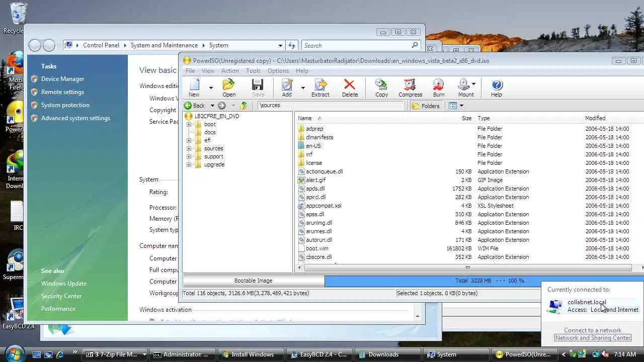This screenshot has height=362, width=644.
Task: Click the alert.gif file icon
Action: coord(301,180)
